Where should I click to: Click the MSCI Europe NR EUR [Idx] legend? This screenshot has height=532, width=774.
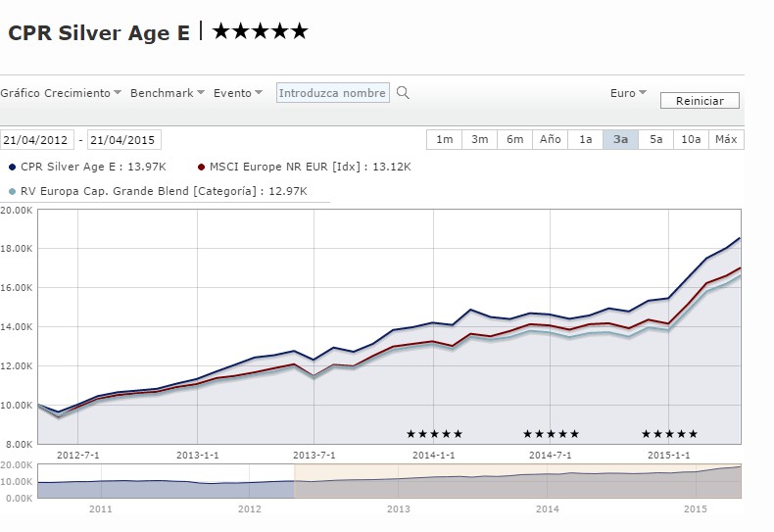tap(304, 167)
